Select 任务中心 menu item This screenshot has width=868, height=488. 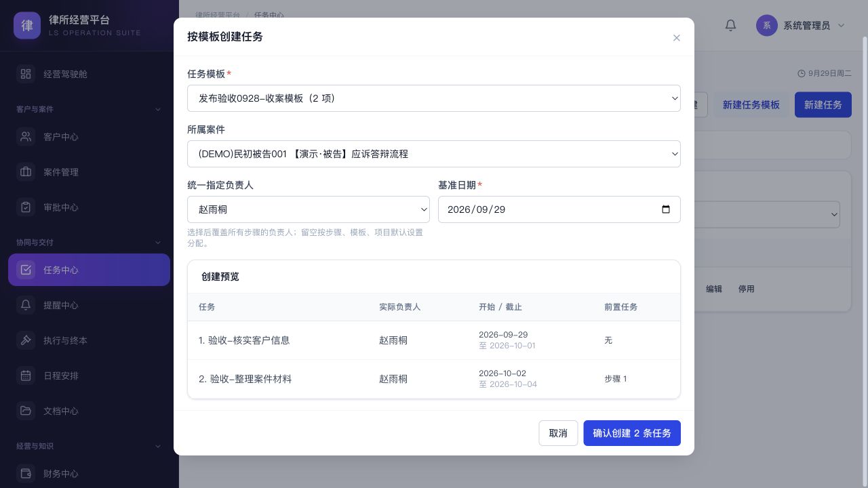tap(89, 270)
